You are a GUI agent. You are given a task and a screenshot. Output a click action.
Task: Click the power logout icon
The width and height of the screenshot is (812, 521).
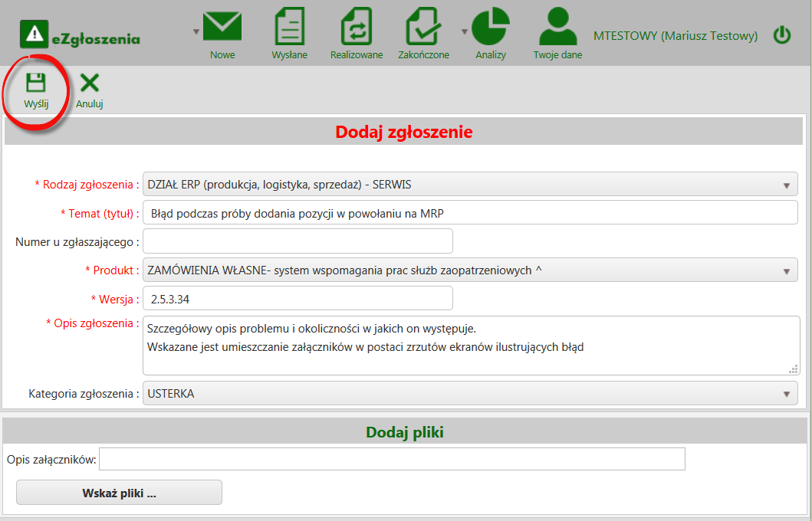(782, 35)
